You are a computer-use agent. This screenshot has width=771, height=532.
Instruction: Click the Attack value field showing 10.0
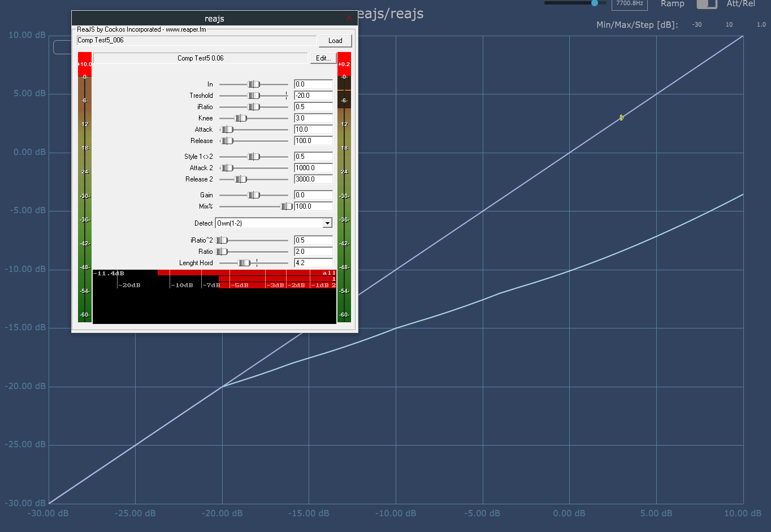(x=313, y=129)
